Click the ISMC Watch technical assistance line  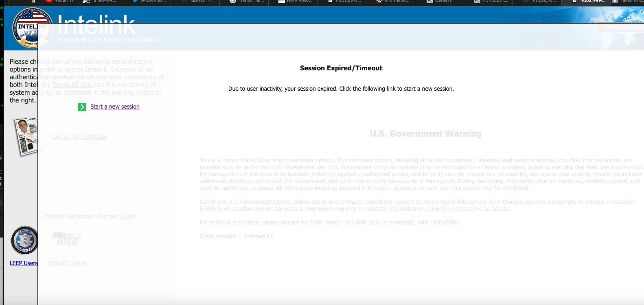(x=329, y=222)
